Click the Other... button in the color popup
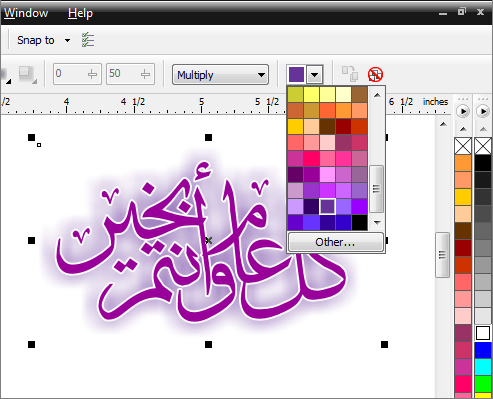The height and width of the screenshot is (399, 493). [335, 242]
